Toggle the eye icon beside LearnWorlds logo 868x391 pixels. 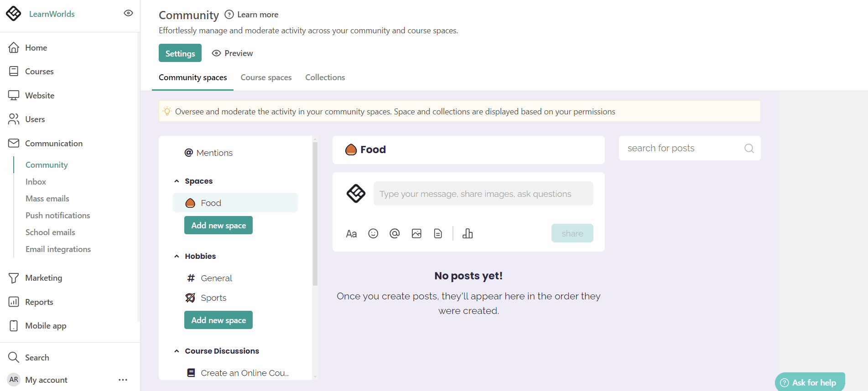pos(128,13)
